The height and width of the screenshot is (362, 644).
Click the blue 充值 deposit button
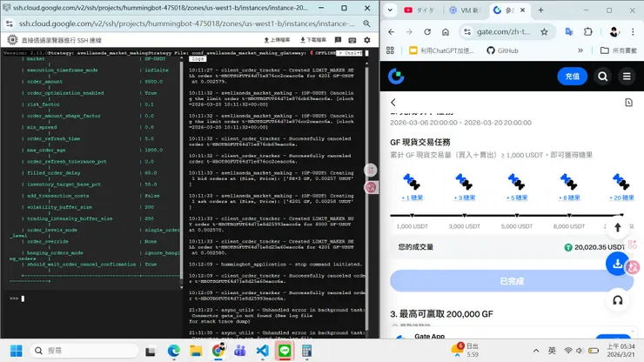(x=572, y=77)
